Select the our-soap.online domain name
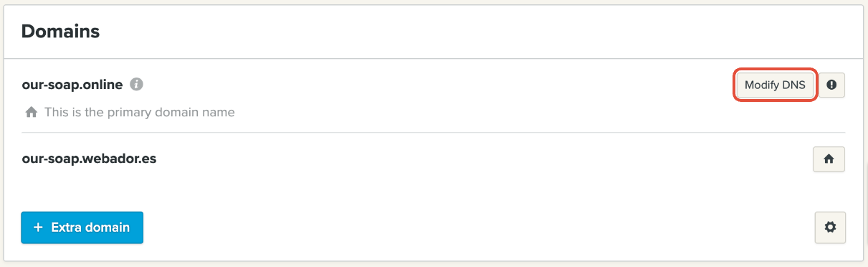Screen dimensions: 868x267 coord(72,85)
